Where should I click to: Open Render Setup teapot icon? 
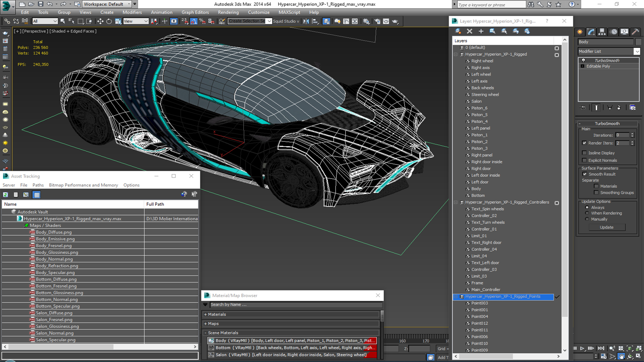point(377,21)
